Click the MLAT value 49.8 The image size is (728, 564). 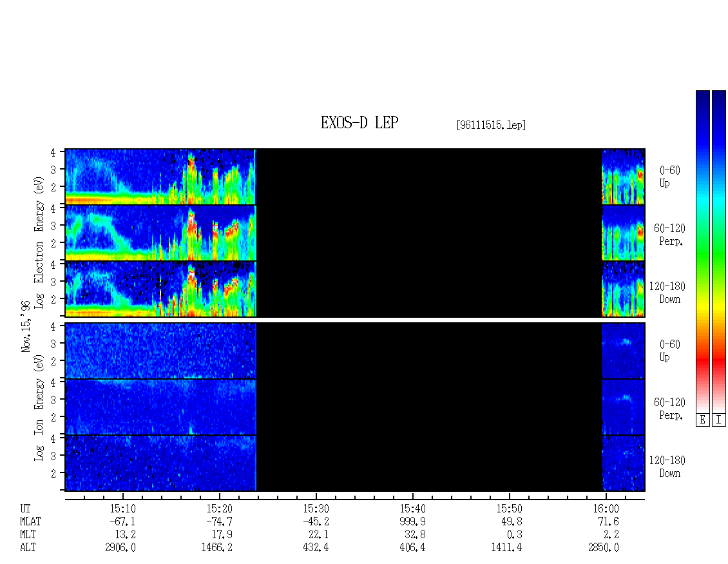[x=512, y=521]
